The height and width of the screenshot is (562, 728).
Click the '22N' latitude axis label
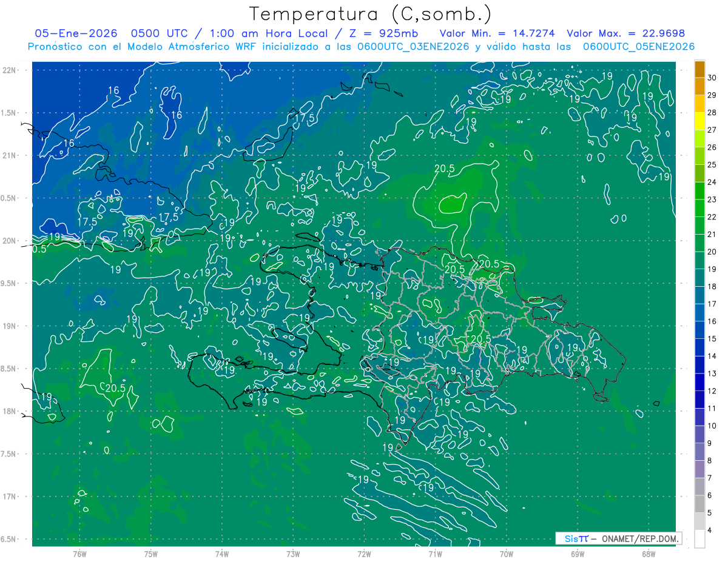[x=10, y=70]
